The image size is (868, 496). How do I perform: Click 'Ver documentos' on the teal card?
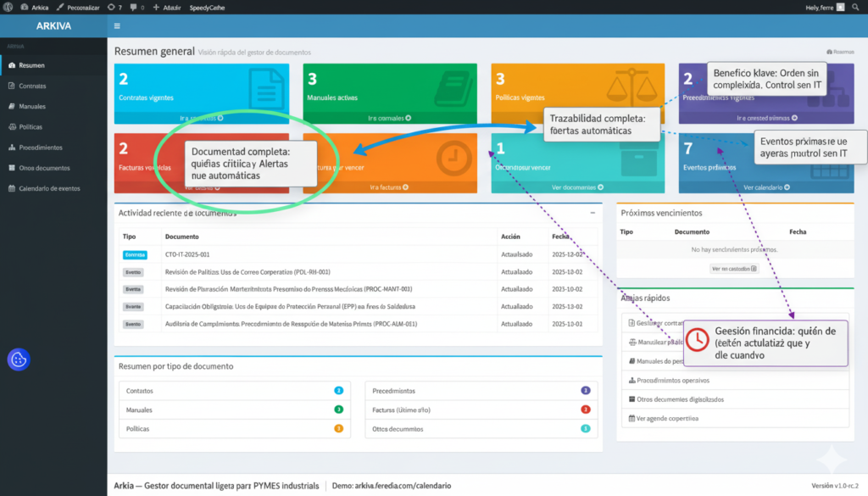click(577, 187)
